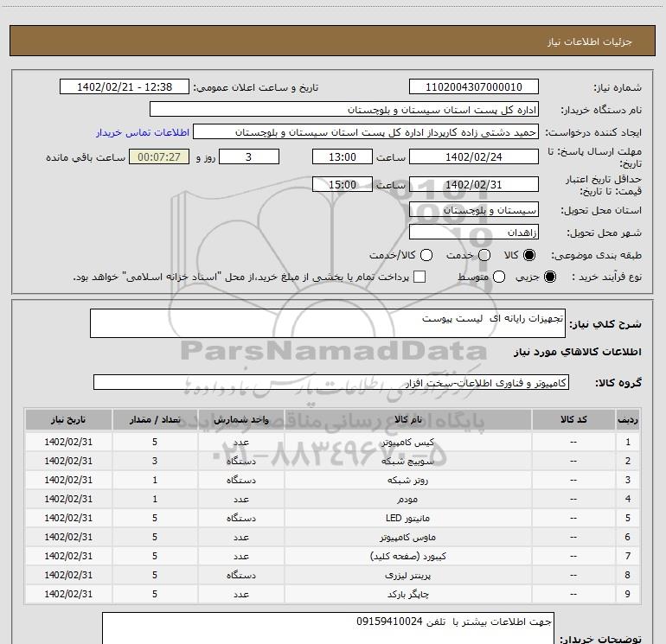Select the خدمت radio button
The width and height of the screenshot is (666, 644).
(x=484, y=255)
